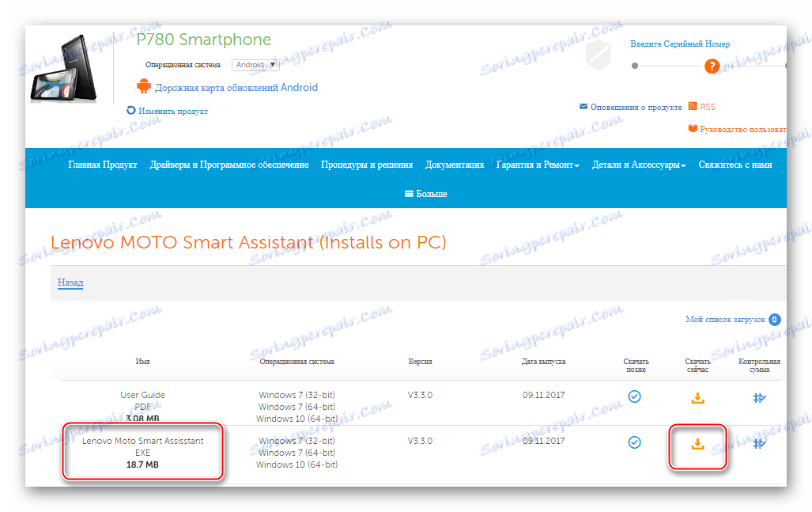The height and width of the screenshot is (512, 812).
Task: Open Введите Серийный Номер link
Action: pos(680,44)
